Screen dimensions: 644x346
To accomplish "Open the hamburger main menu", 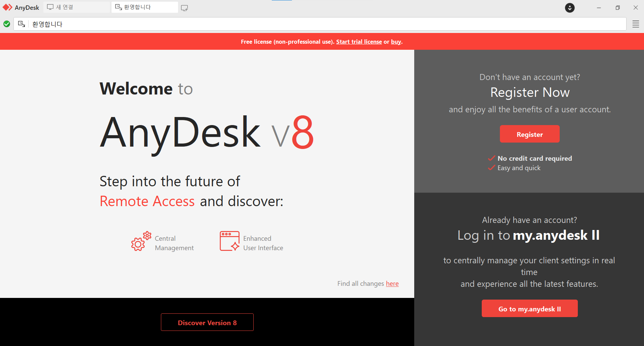I will [636, 24].
